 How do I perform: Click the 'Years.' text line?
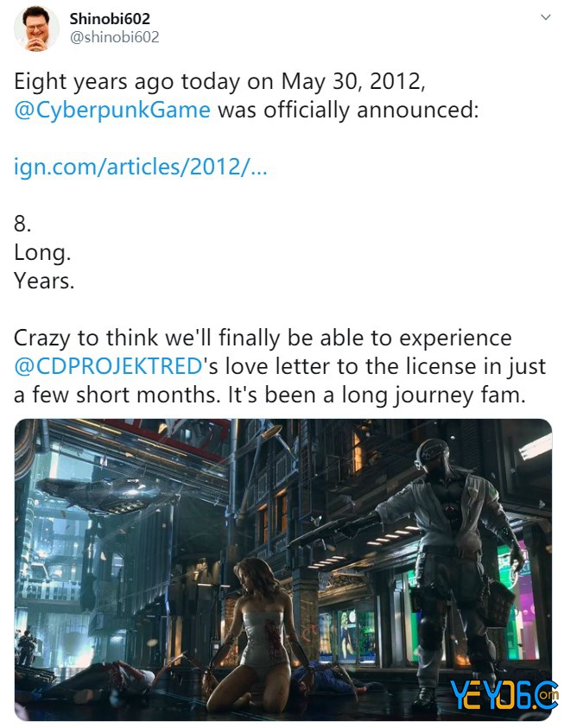(44, 281)
